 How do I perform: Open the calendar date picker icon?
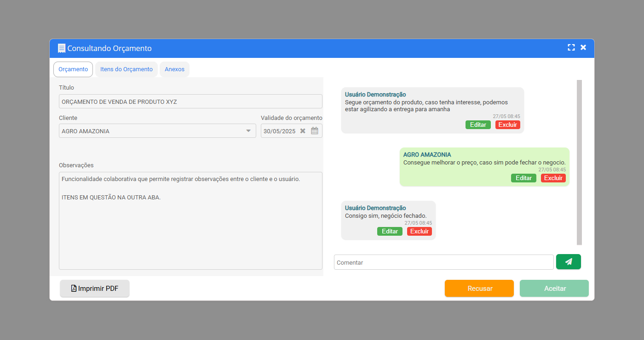coord(315,131)
